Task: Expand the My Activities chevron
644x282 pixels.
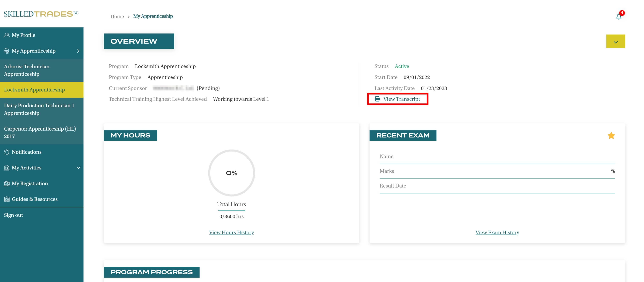Action: click(x=78, y=168)
